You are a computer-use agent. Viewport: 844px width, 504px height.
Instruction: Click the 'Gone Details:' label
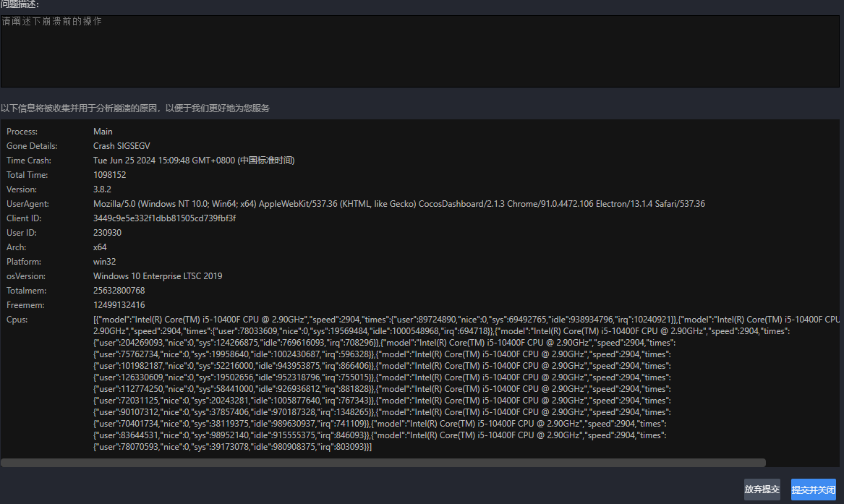32,146
